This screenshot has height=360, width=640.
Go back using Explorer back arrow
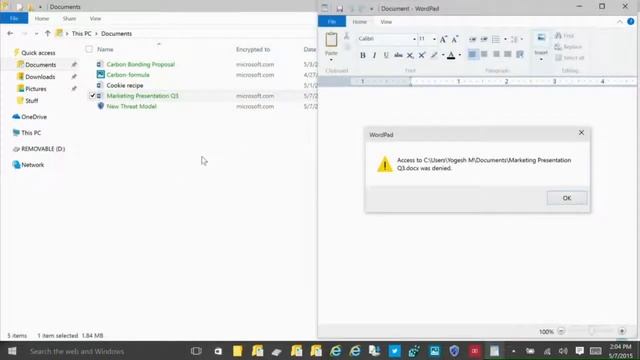[10, 33]
